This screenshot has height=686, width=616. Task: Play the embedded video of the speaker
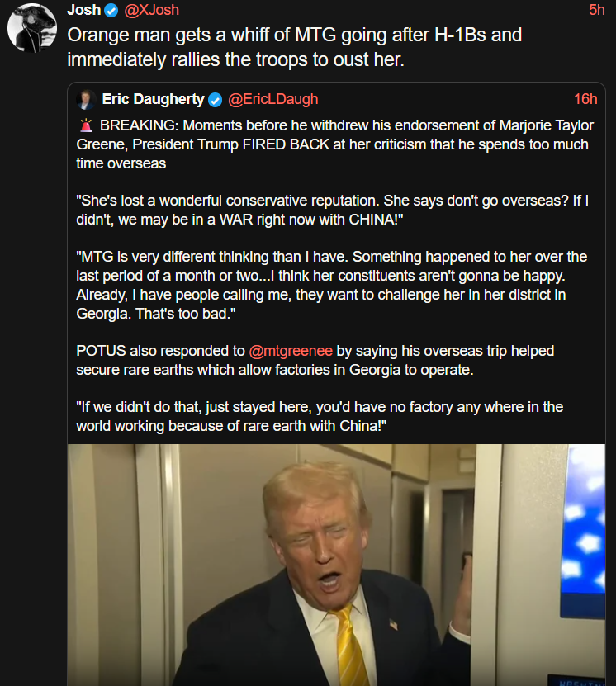click(336, 565)
